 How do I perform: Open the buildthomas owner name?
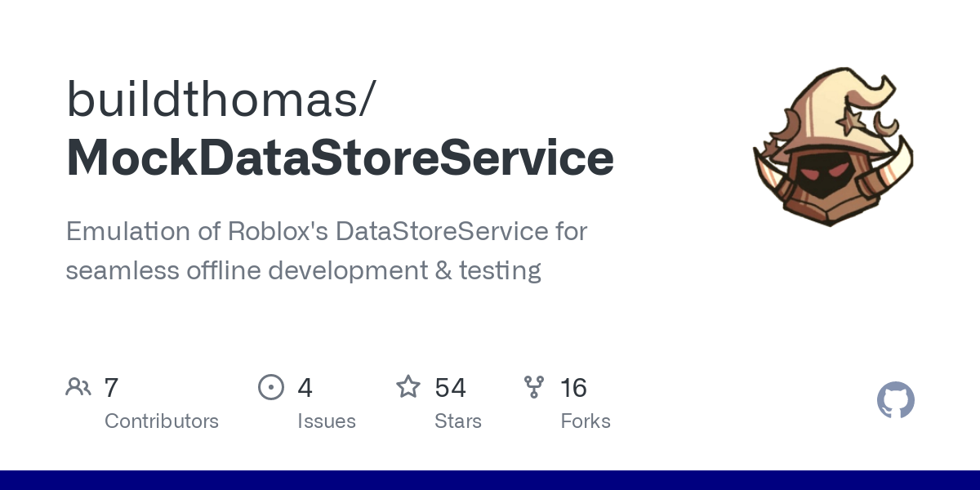pyautogui.click(x=220, y=100)
